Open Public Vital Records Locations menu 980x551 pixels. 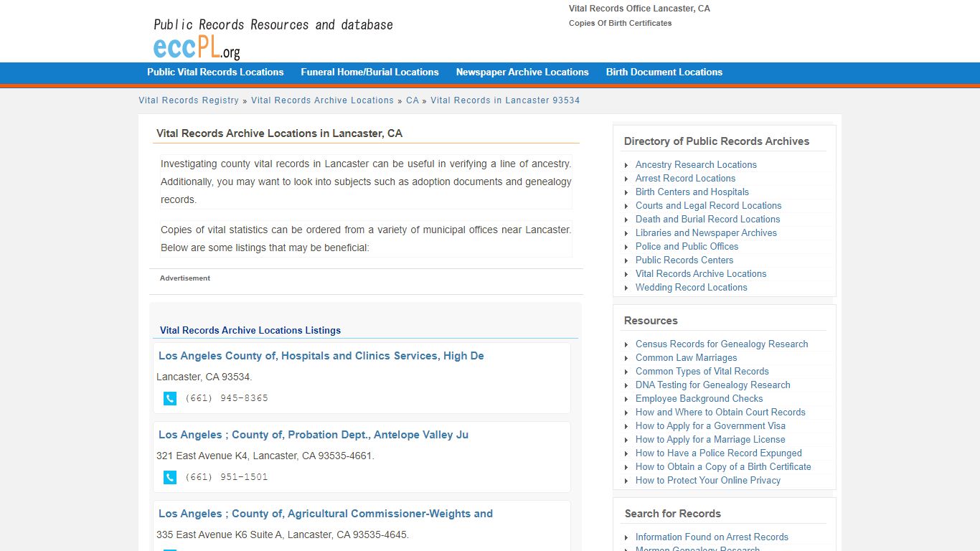(x=215, y=72)
